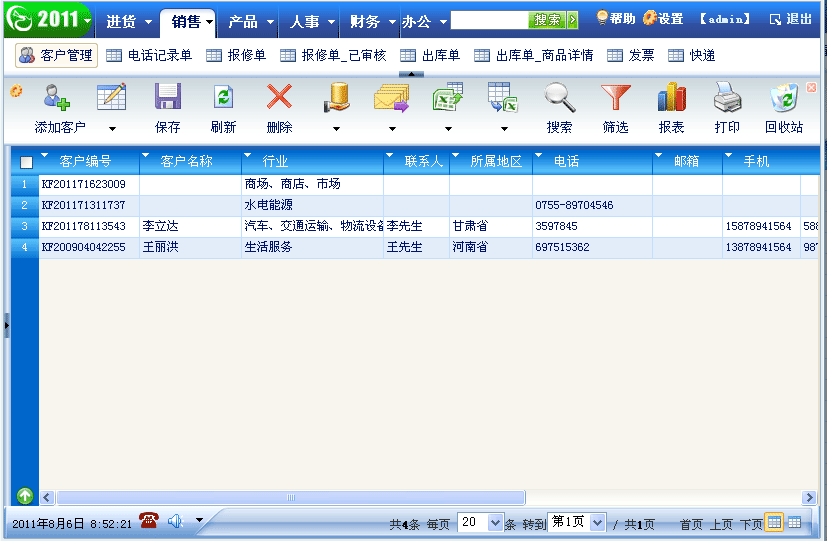The image size is (827, 541).
Task: Go to 上页 previous page
Action: pyautogui.click(x=721, y=524)
